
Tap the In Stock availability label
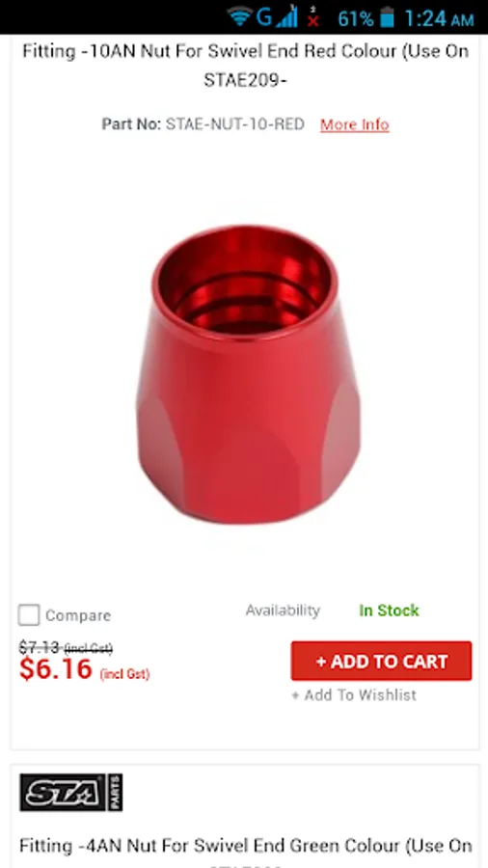coord(389,610)
